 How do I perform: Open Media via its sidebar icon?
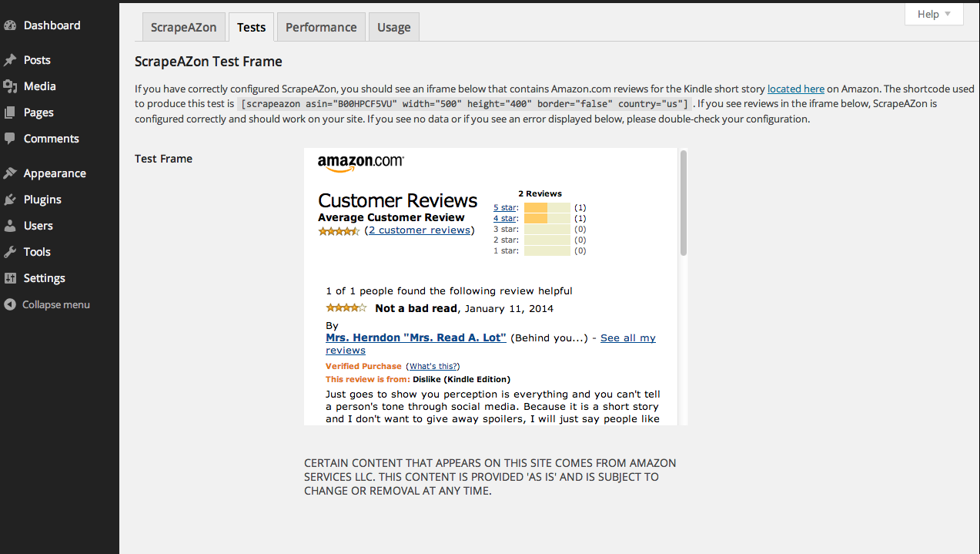10,86
